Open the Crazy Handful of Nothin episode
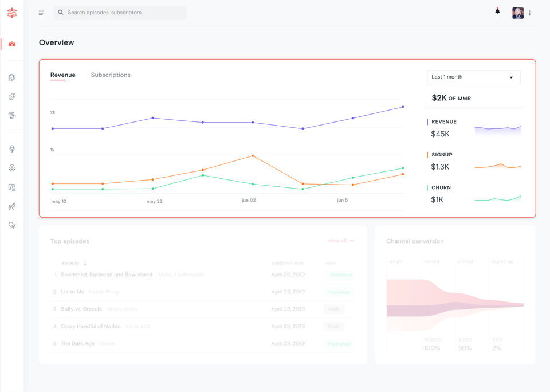Viewport: 550px width, 392px height. (91, 326)
